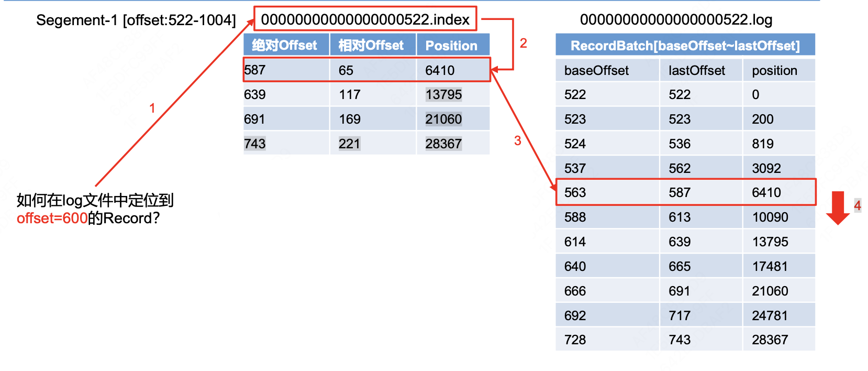
Task: Select the 绝对Offset column header
Action: (x=285, y=46)
